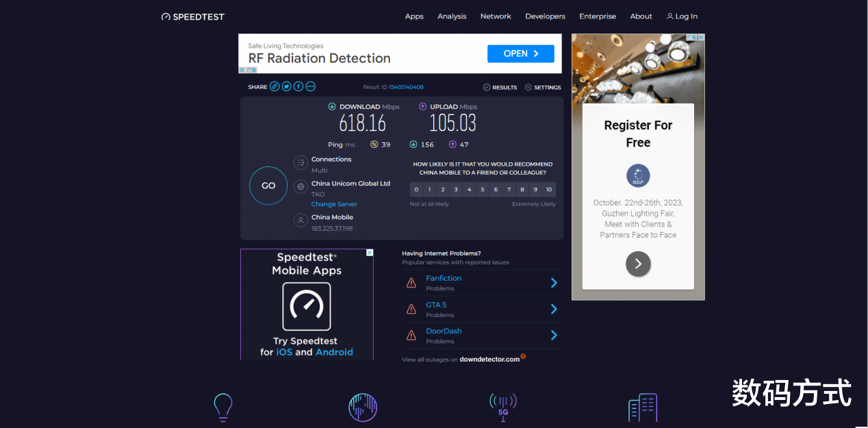The image size is (868, 428).
Task: Open the Enterprise menu
Action: 598,16
